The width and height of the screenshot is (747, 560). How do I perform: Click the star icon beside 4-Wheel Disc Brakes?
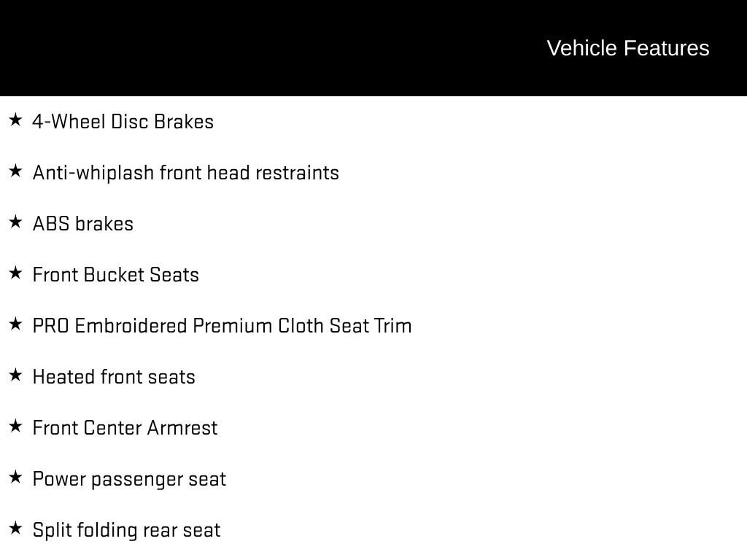(x=15, y=120)
